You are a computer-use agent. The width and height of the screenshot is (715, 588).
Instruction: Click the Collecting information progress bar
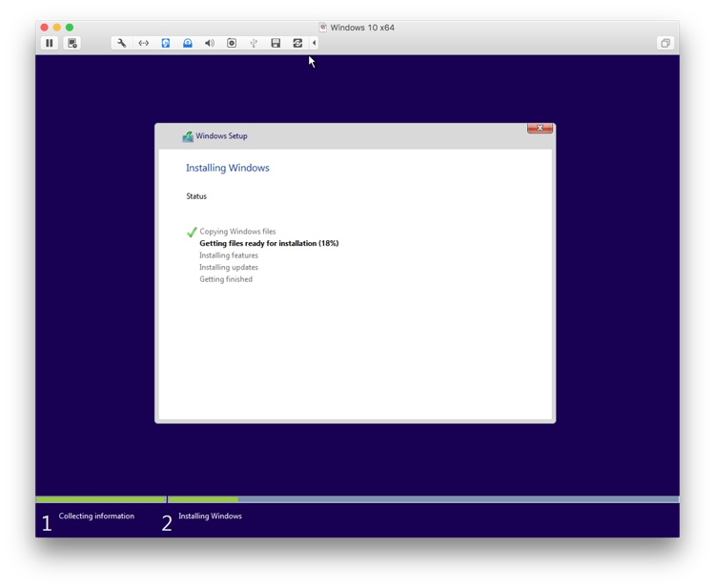click(101, 499)
